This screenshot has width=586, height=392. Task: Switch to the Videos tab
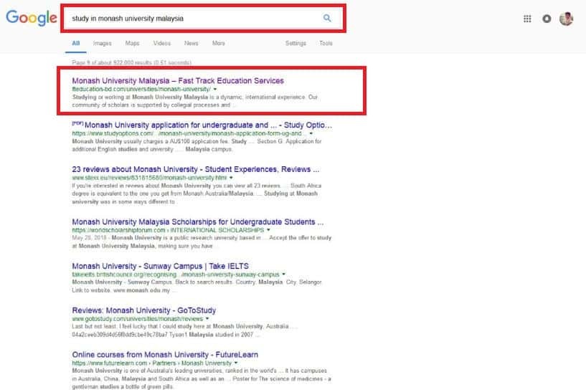coord(162,43)
